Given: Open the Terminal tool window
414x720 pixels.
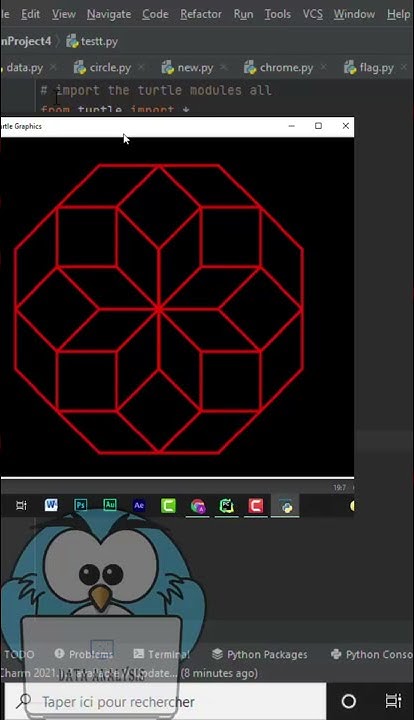Looking at the screenshot, I should tap(162, 654).
